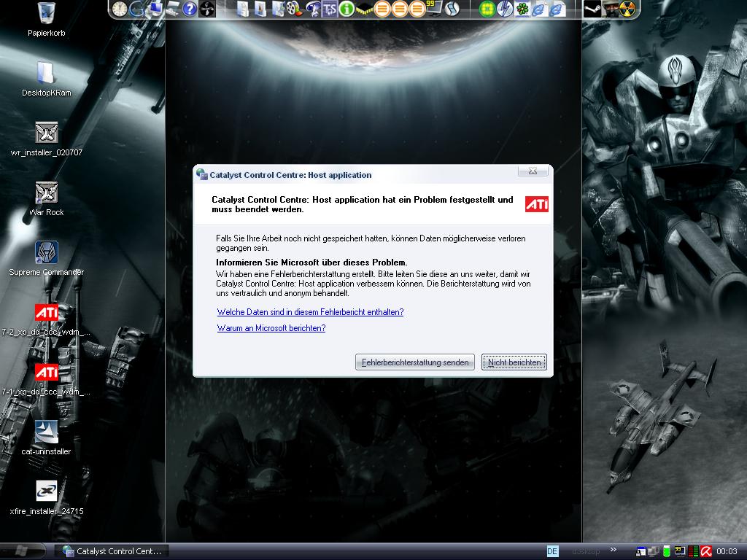747x560 pixels.
Task: Click the green info 'i' dock icon
Action: [x=347, y=9]
